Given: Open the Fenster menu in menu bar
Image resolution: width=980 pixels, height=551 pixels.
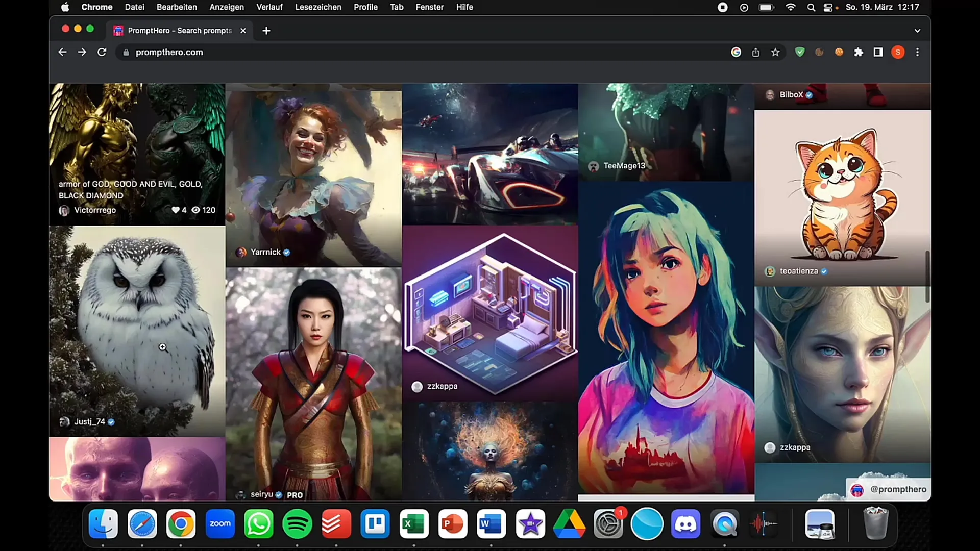Looking at the screenshot, I should click(430, 7).
